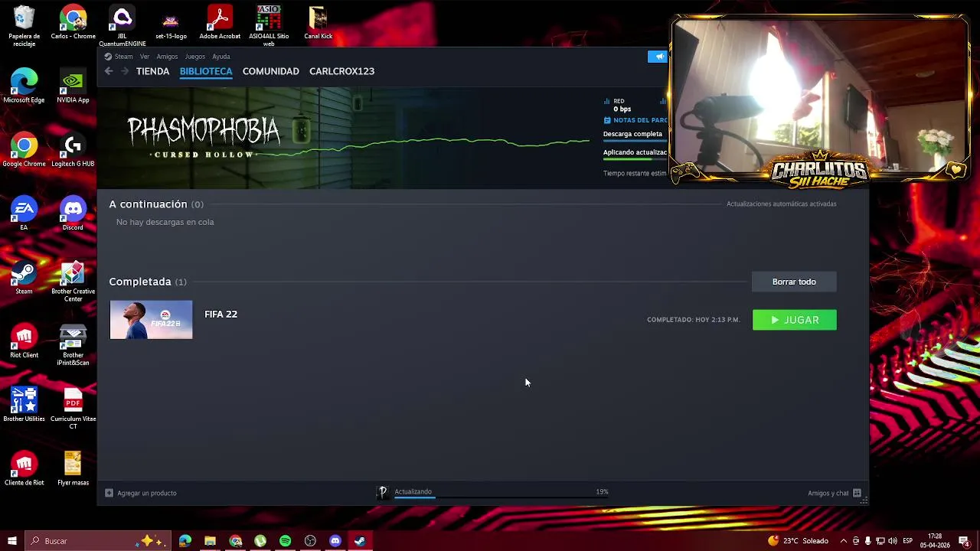Open the Amigos menu
Image resolution: width=980 pixels, height=551 pixels.
[167, 57]
